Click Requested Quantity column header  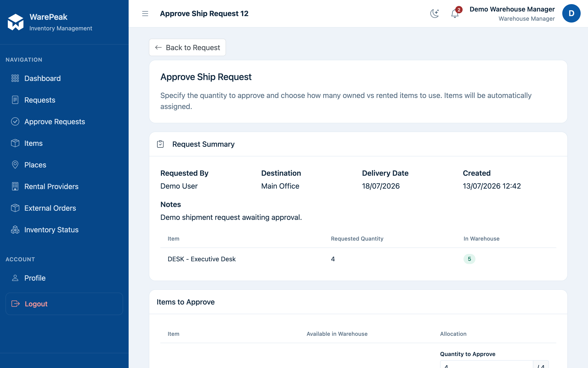pos(357,239)
